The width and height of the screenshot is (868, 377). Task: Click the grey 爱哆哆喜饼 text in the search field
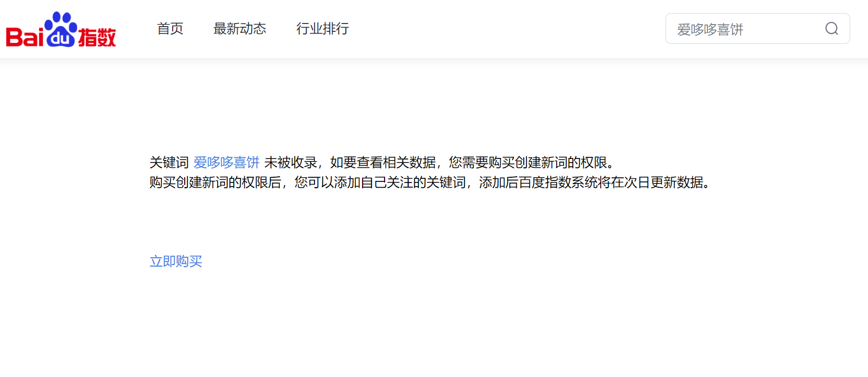click(710, 29)
